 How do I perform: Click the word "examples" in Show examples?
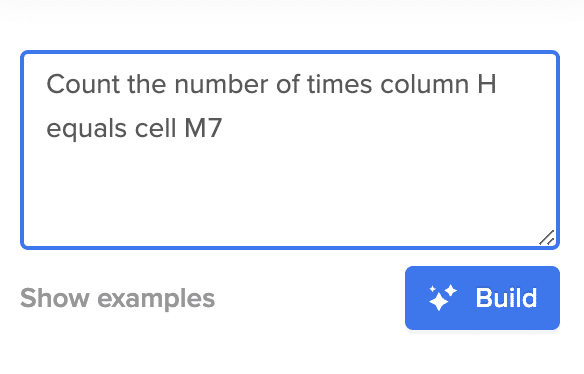pos(156,299)
